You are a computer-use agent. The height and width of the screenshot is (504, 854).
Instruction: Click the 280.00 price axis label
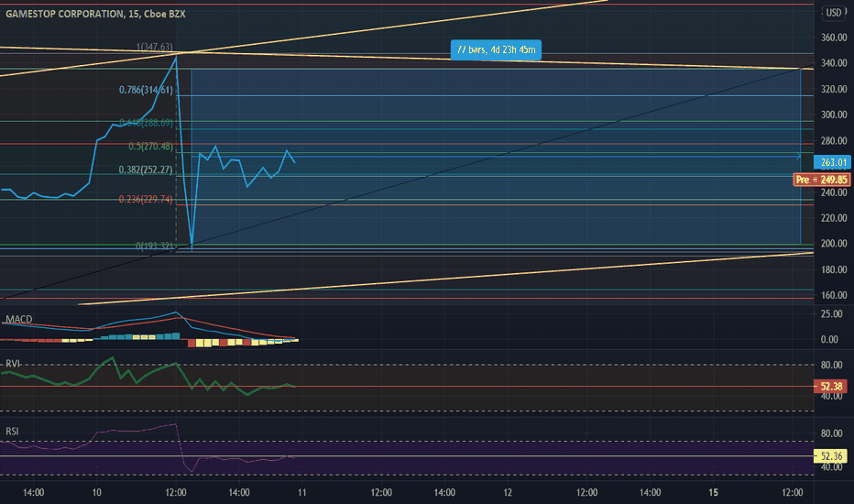tap(834, 140)
